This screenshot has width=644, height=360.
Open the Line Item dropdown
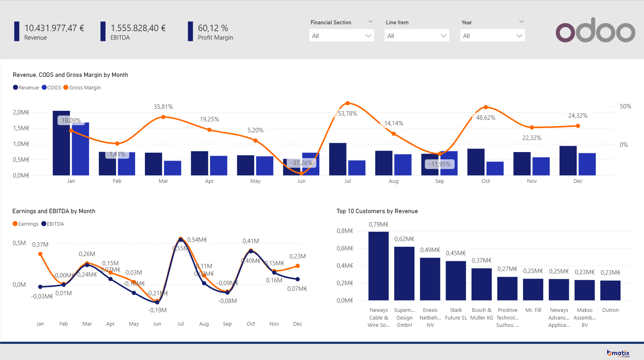[x=417, y=36]
